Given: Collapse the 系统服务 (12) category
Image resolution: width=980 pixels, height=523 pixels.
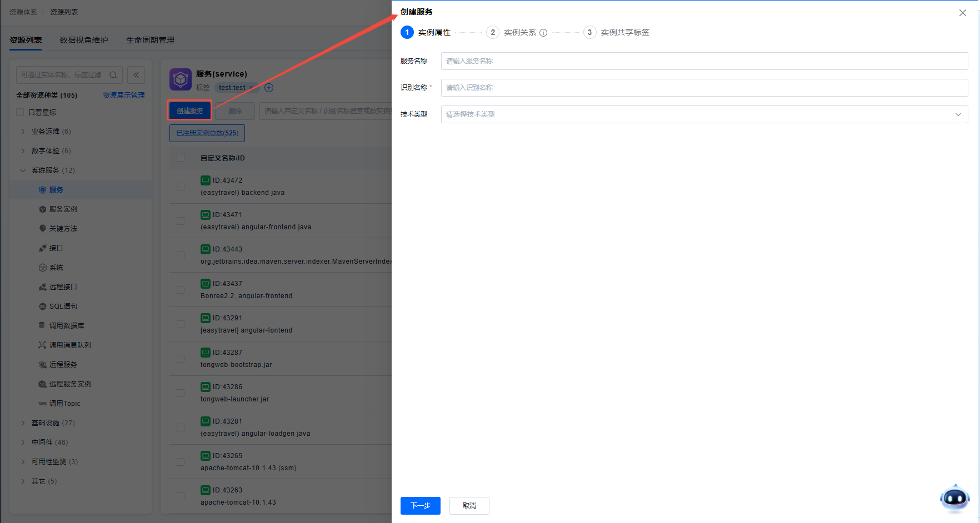Looking at the screenshot, I should [x=23, y=170].
